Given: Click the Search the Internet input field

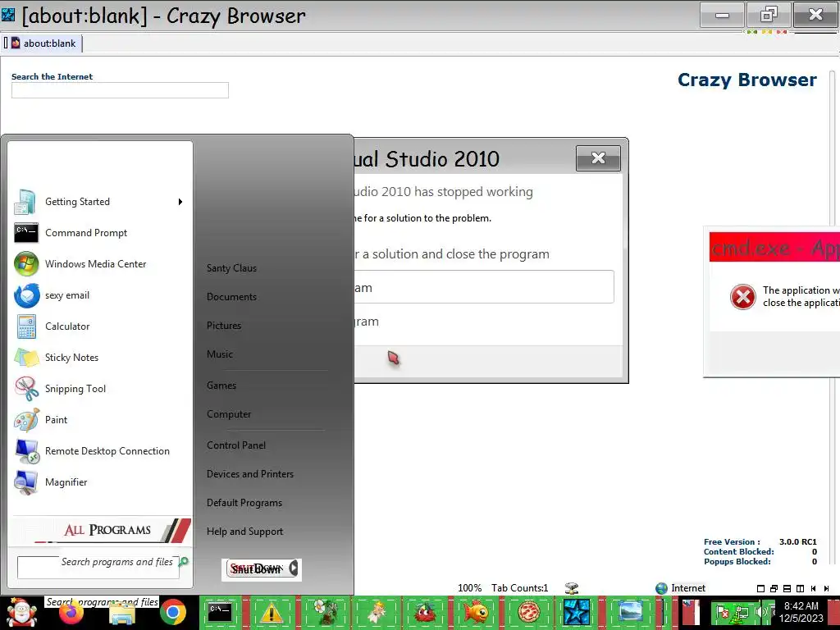Looking at the screenshot, I should [120, 90].
